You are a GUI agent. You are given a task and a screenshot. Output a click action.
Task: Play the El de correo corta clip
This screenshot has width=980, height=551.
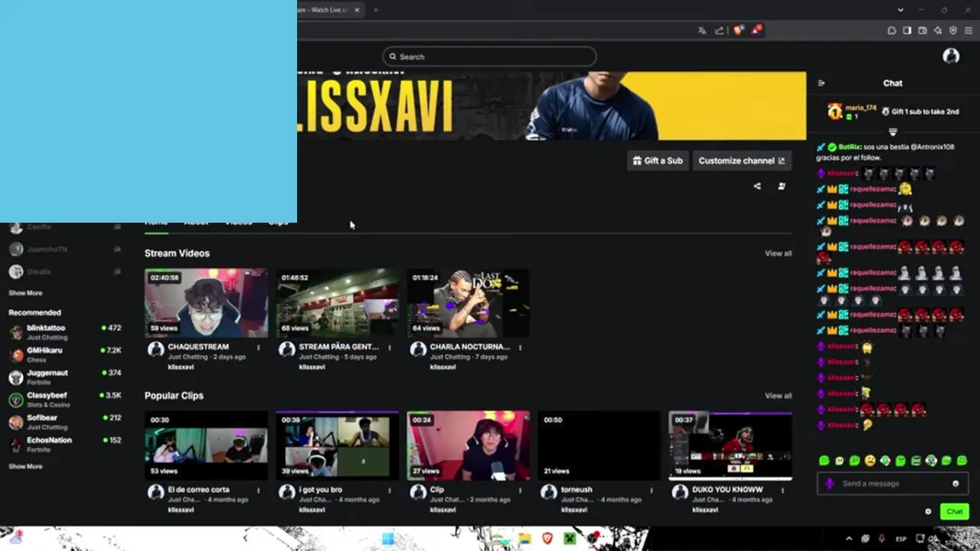click(206, 445)
